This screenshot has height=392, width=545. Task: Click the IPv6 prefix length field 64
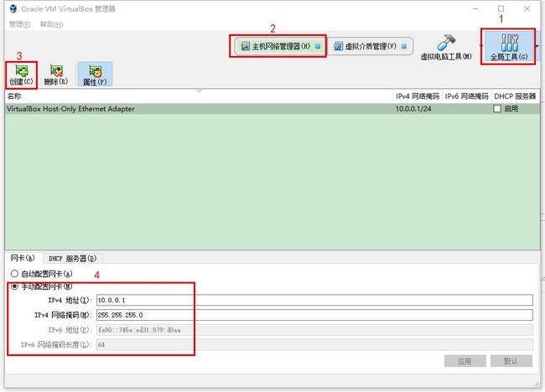[x=314, y=345]
